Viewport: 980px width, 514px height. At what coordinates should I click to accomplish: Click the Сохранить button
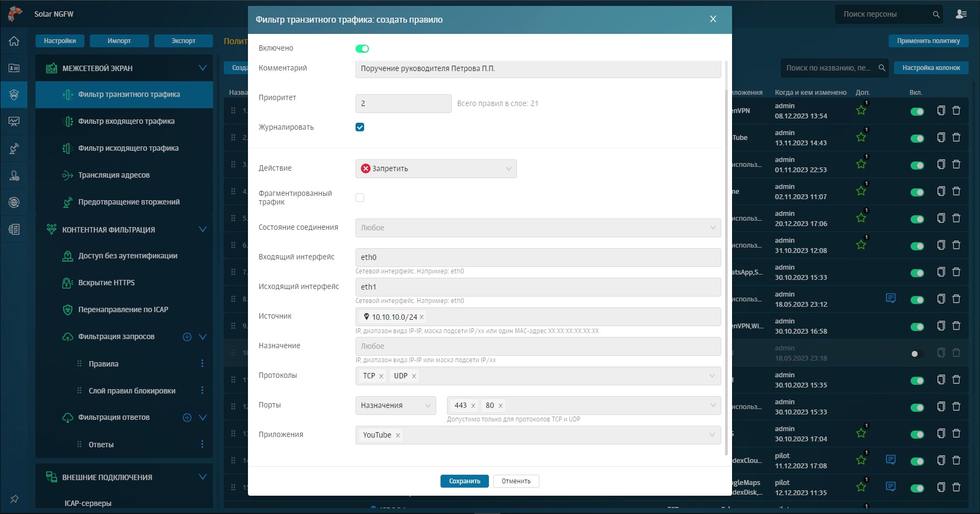[x=464, y=481]
